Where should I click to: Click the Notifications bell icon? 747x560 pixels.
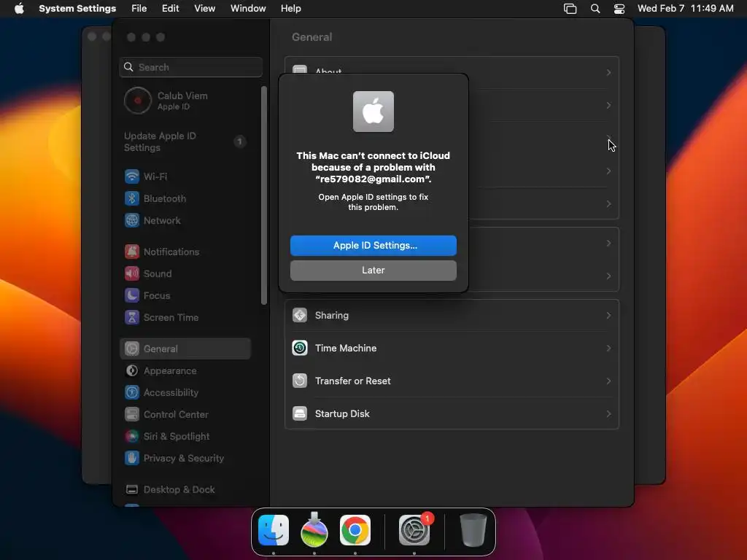coord(132,252)
